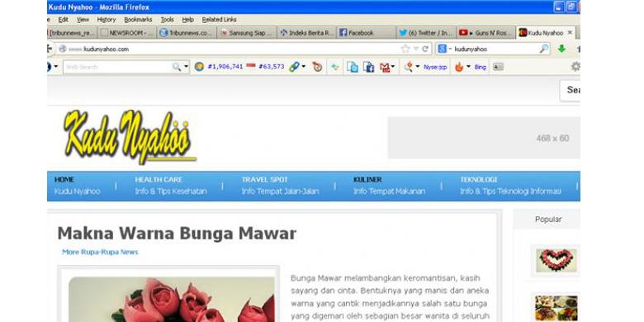Open the Edit menu
Screen dimensions: 644x322
63,19
